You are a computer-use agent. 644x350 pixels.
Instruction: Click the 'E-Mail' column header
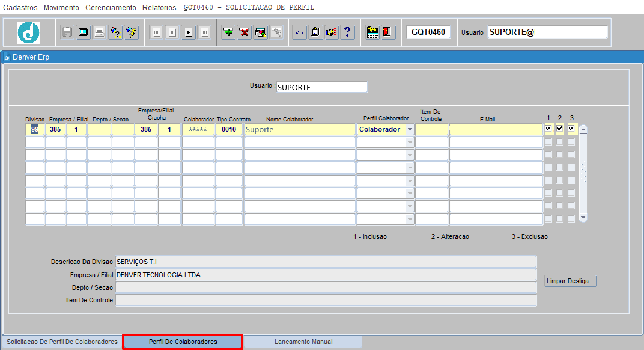tap(488, 120)
